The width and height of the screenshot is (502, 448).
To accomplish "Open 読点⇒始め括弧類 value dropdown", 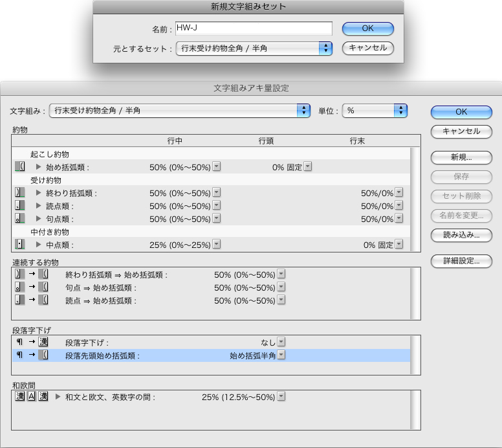I will (281, 300).
